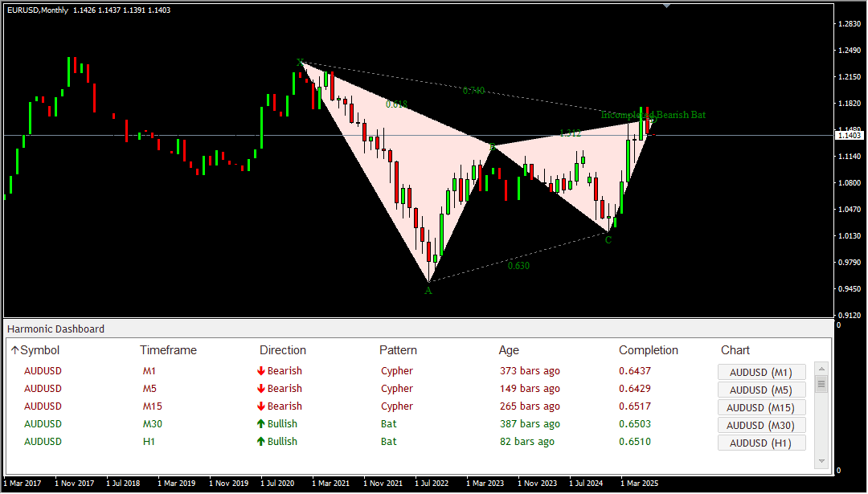Click the scrollbar up arrow in Chart column
The height and width of the screenshot is (494, 868).
[x=821, y=369]
